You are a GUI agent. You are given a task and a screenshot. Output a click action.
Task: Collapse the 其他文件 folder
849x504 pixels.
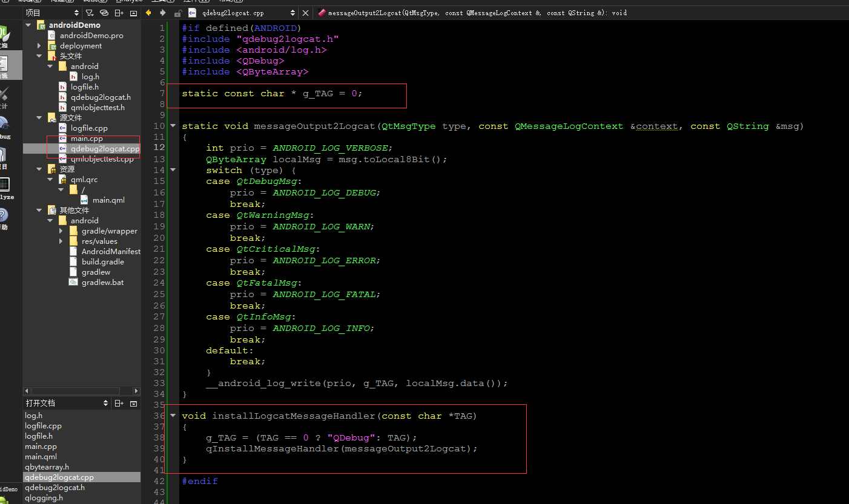(x=39, y=210)
